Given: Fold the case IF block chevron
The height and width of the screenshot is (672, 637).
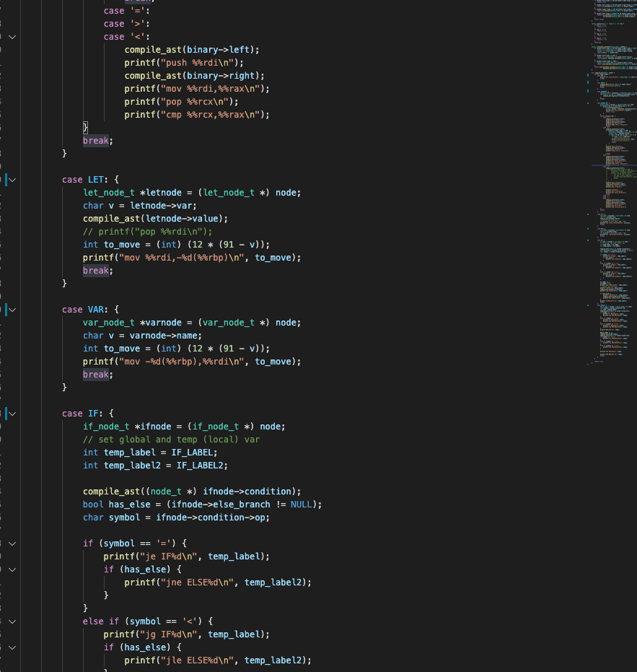Looking at the screenshot, I should 12,414.
